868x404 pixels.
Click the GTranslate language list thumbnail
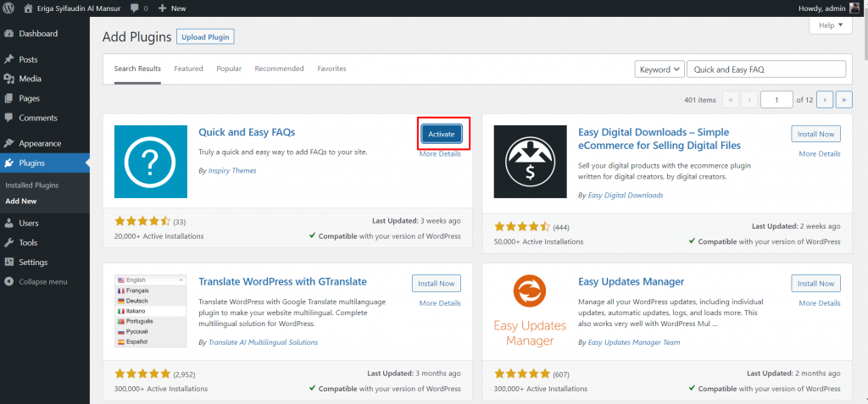[151, 309]
